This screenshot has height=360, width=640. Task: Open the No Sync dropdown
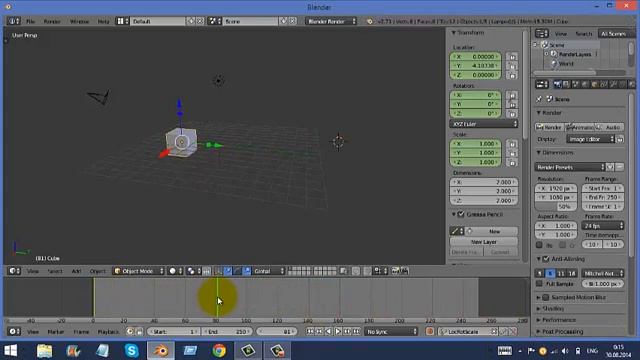click(x=391, y=332)
